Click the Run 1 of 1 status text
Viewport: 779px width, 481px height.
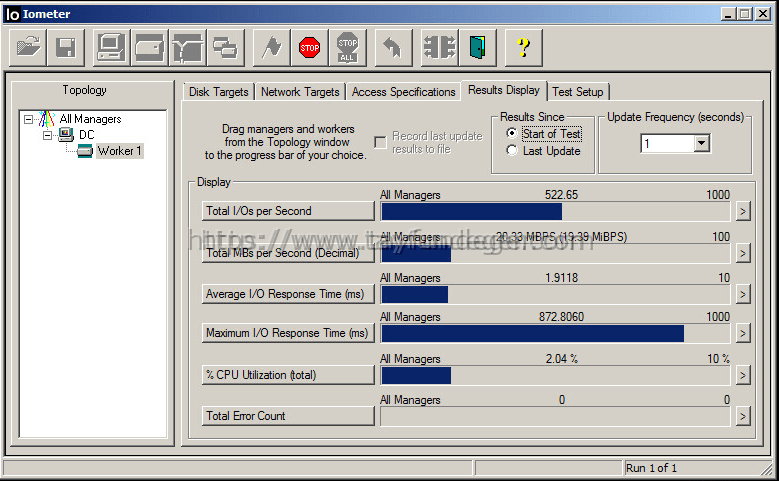click(651, 468)
